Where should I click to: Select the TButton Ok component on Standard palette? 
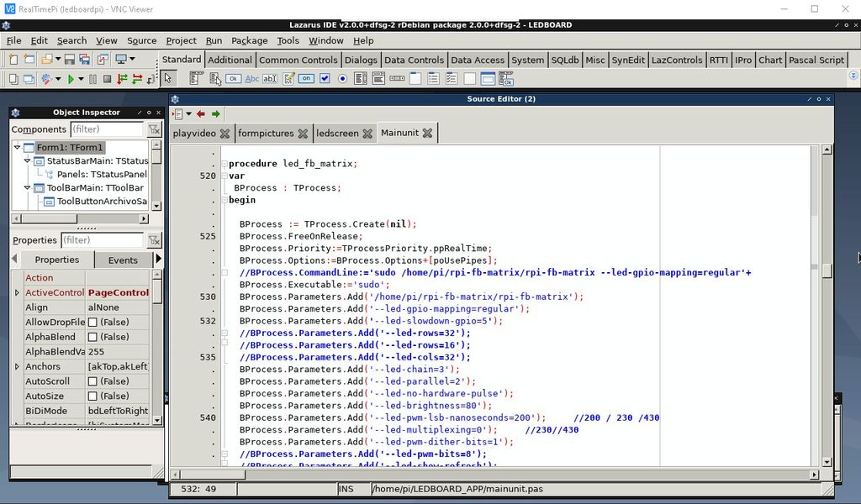click(234, 77)
